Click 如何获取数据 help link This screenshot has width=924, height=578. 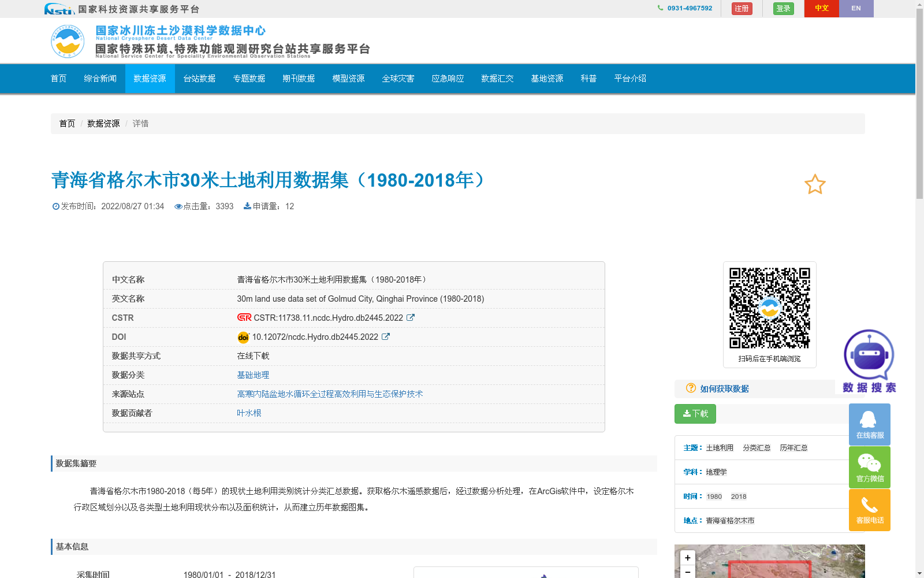coord(724,389)
